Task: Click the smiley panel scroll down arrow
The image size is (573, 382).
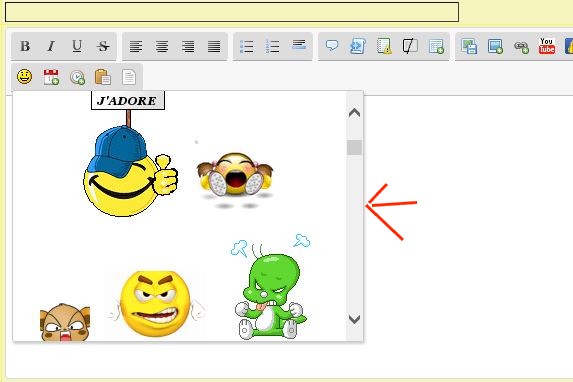Action: (x=354, y=319)
